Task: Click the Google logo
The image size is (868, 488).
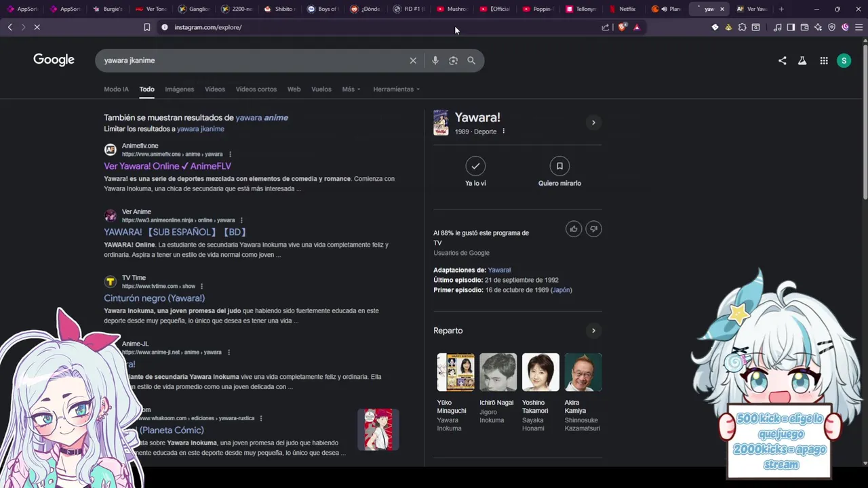Action: (x=54, y=60)
